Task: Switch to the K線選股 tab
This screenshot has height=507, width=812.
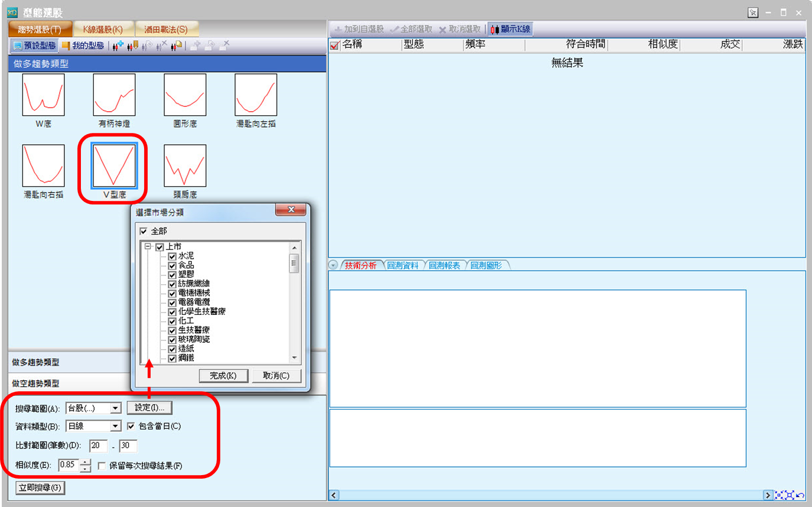Action: pyautogui.click(x=102, y=29)
